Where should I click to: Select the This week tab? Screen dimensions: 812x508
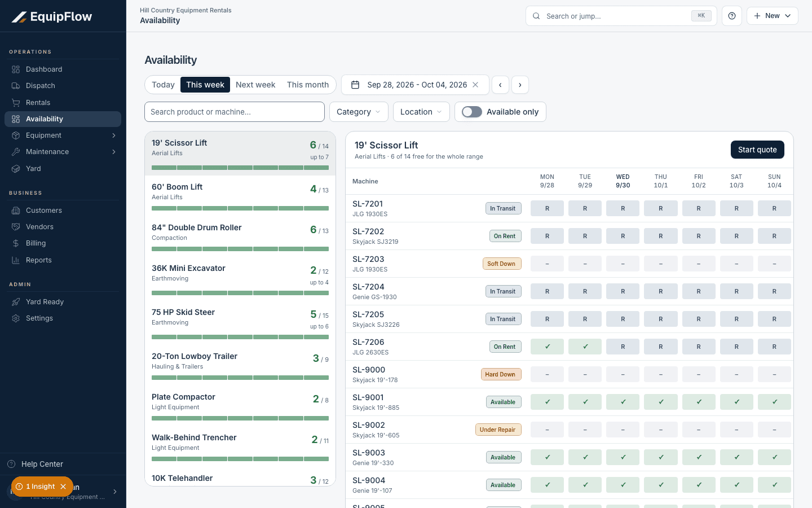205,85
